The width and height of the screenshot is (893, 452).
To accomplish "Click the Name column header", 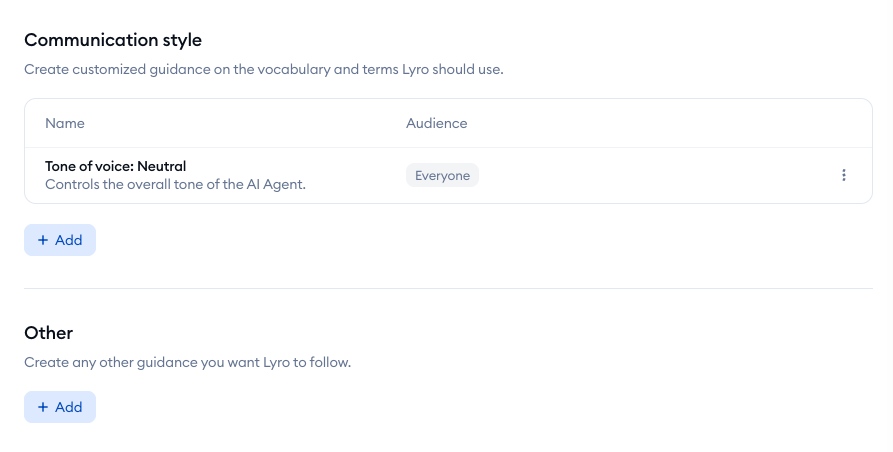I will coord(65,124).
